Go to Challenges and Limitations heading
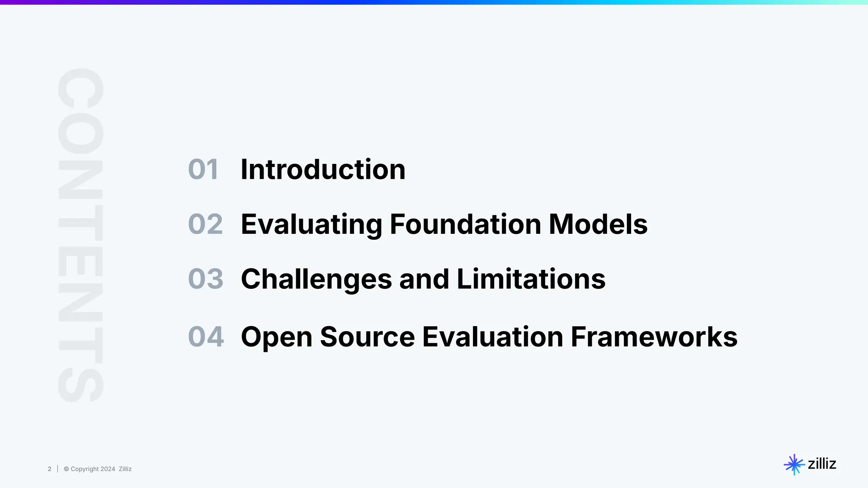This screenshot has width=868, height=488. (x=423, y=279)
